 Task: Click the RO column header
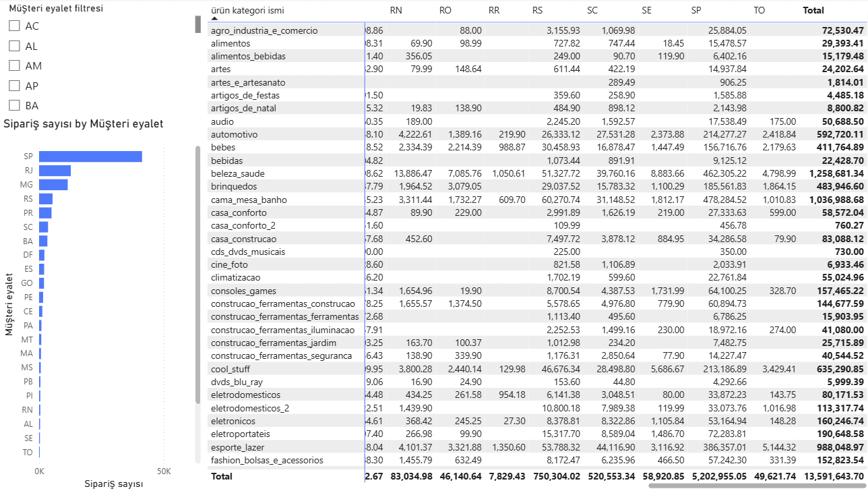[x=445, y=10]
